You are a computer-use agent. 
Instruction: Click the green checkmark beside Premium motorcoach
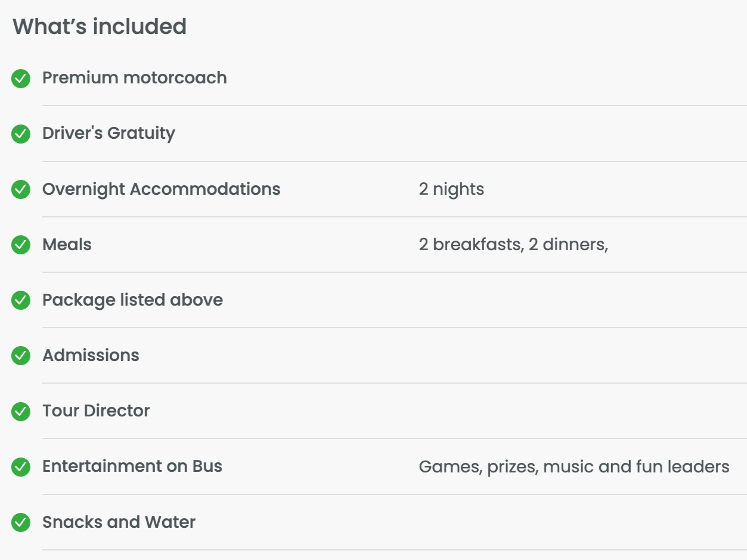coord(21,79)
